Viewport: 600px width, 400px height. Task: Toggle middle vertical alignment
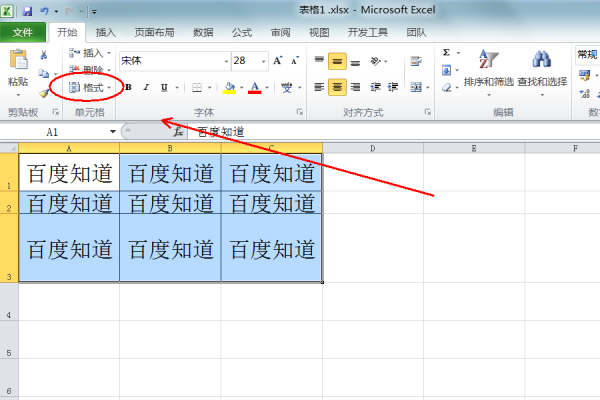click(x=337, y=61)
